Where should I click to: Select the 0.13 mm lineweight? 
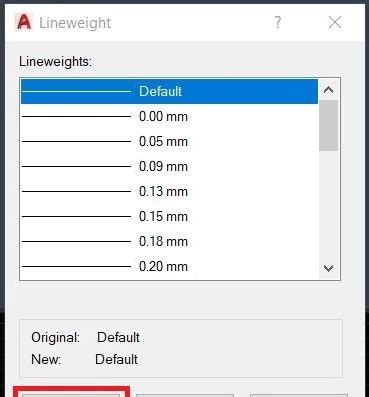169,191
